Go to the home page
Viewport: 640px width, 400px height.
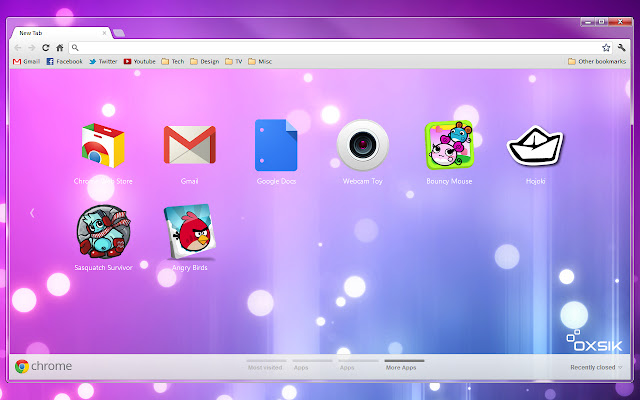tap(60, 48)
